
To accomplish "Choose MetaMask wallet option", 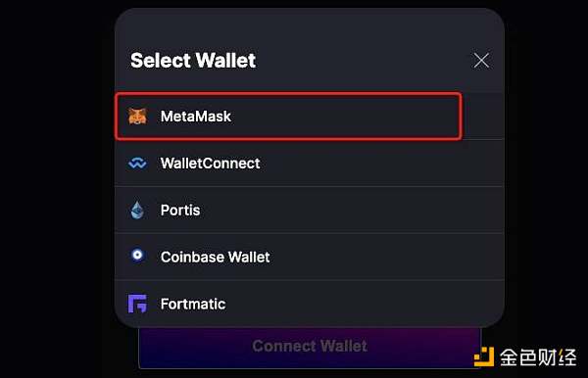I will [x=288, y=117].
